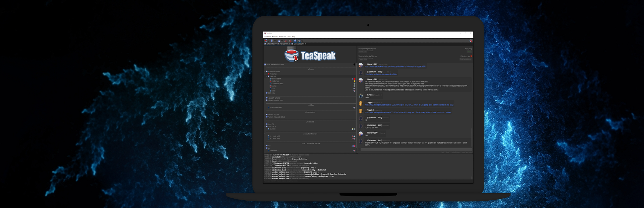
Task: Switch to Official TeaSpeak Test-Server tab
Action: [277, 44]
